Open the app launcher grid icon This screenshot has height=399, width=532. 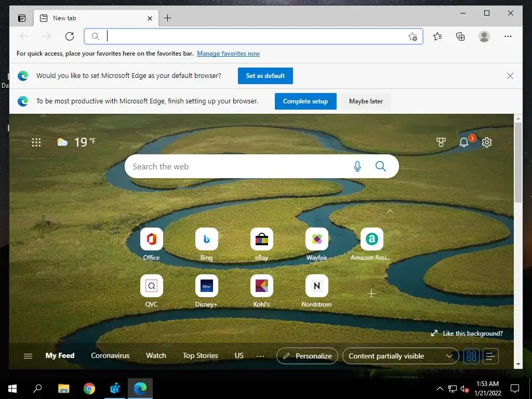(x=36, y=142)
